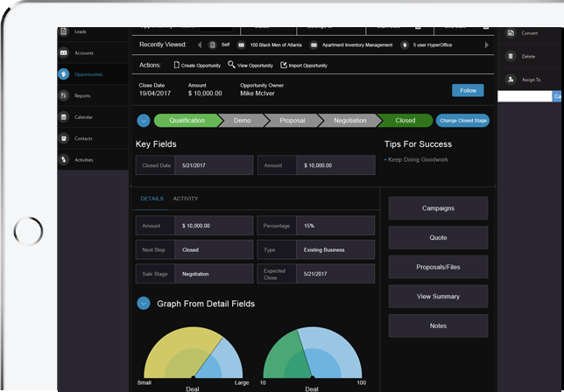Image resolution: width=564 pixels, height=392 pixels.
Task: Select the Qualification stage in pipeline
Action: pos(186,121)
